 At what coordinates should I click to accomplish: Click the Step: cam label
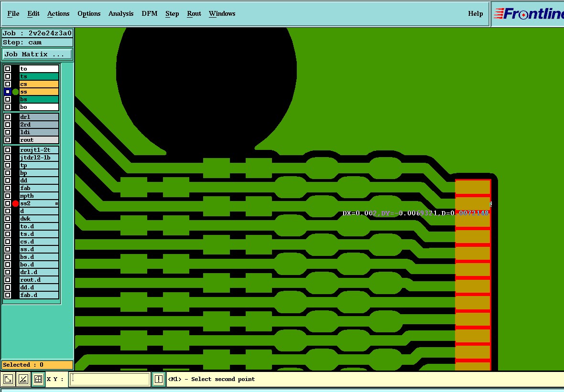click(x=37, y=42)
